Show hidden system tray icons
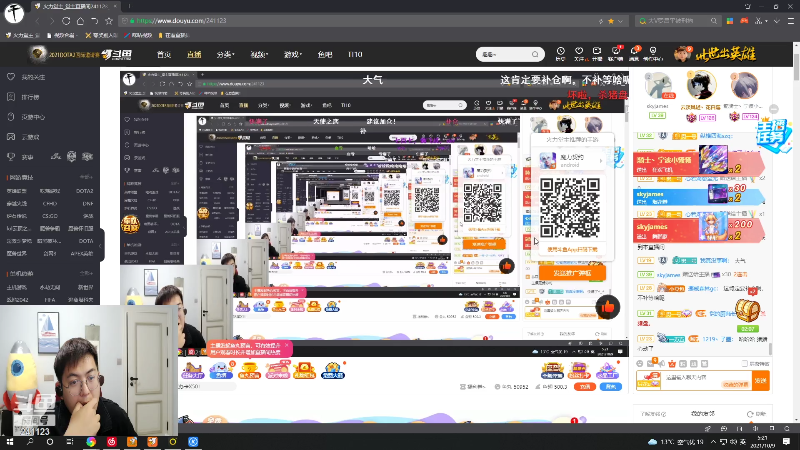The height and width of the screenshot is (450, 800). pos(713,442)
